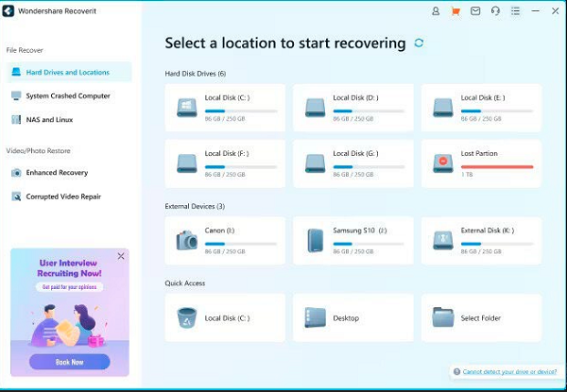Open the list menu icon in title bar
Screen dimensions: 567x392
coord(515,11)
